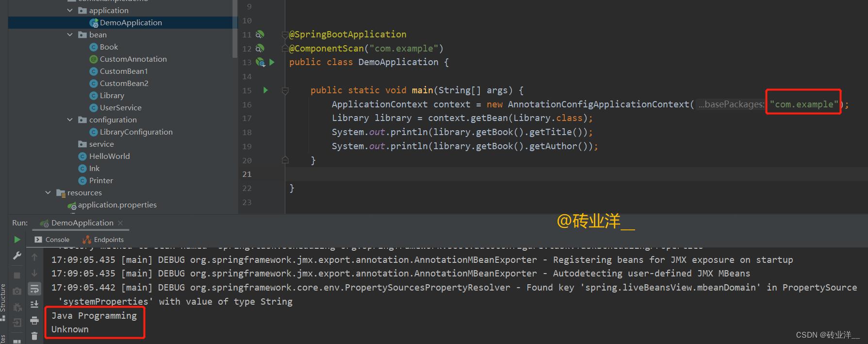Screen dimensions: 868x344
Task: Click Spring bean gutter icon on line 13
Action: click(261, 62)
